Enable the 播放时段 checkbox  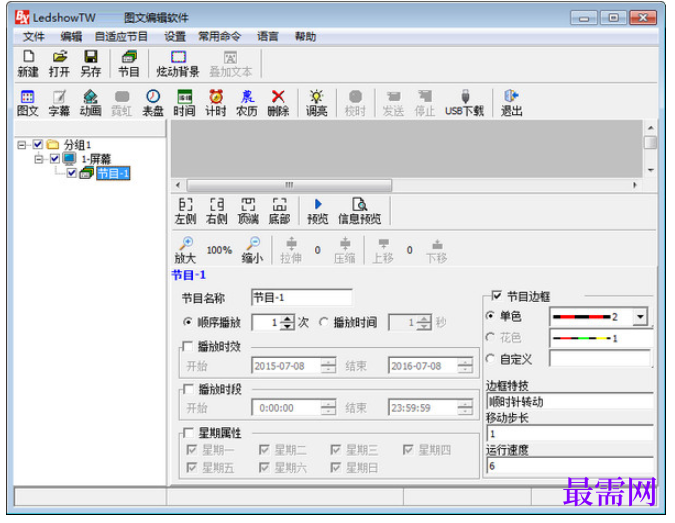[x=188, y=389]
